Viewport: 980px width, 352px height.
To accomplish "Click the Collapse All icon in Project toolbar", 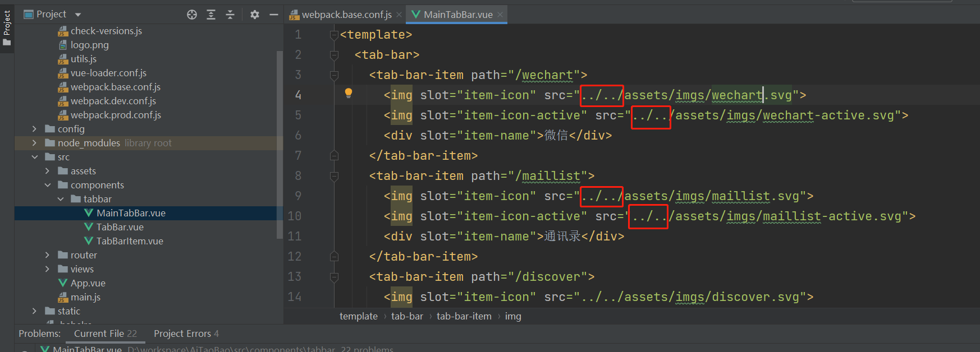I will point(230,15).
